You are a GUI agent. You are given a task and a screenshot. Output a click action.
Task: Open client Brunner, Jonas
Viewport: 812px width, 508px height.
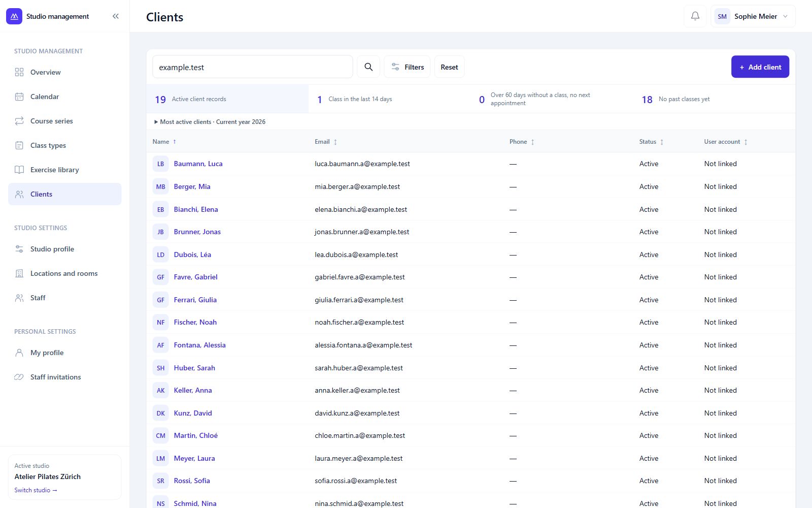click(197, 232)
